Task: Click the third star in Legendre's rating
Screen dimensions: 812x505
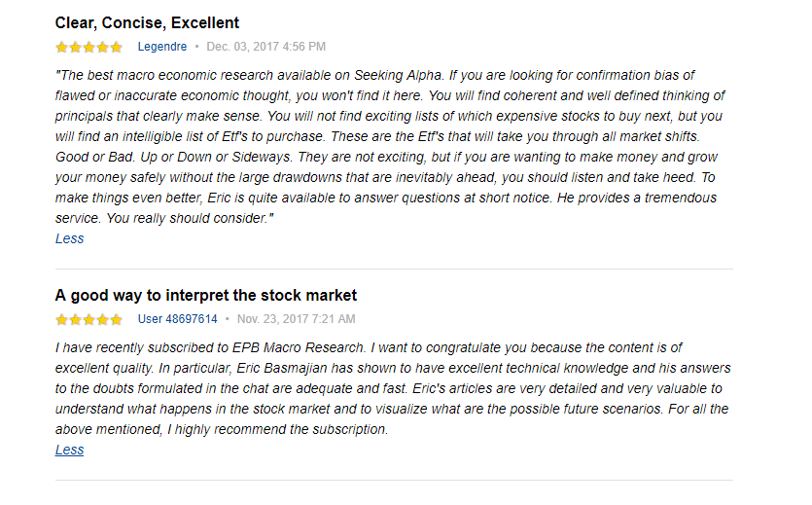Action: [89, 47]
